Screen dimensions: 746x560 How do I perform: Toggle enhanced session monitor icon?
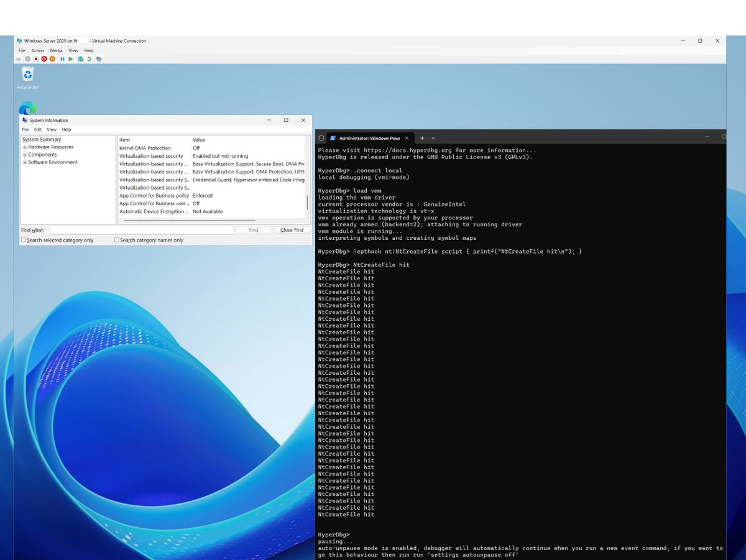click(x=99, y=59)
